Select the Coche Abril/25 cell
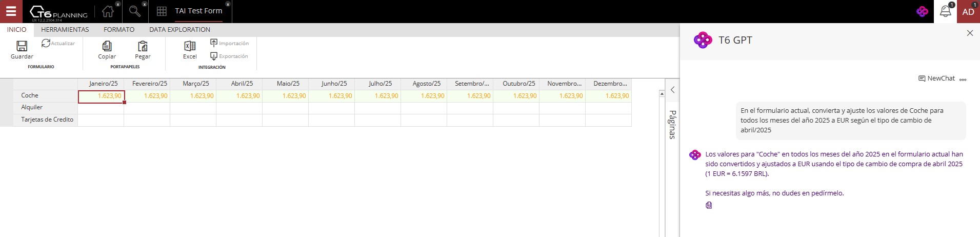The image size is (980, 237). 239,96
